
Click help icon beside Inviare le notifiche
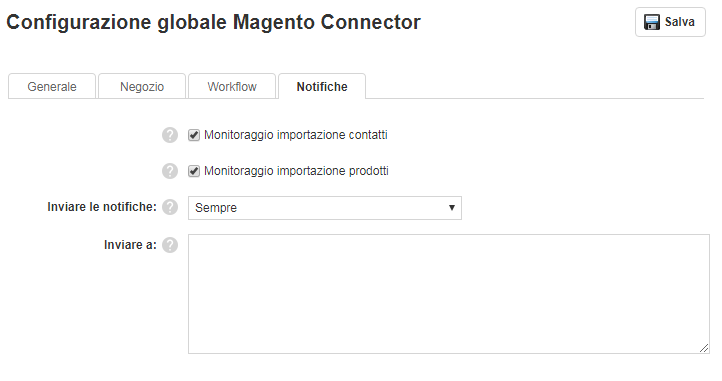point(170,207)
